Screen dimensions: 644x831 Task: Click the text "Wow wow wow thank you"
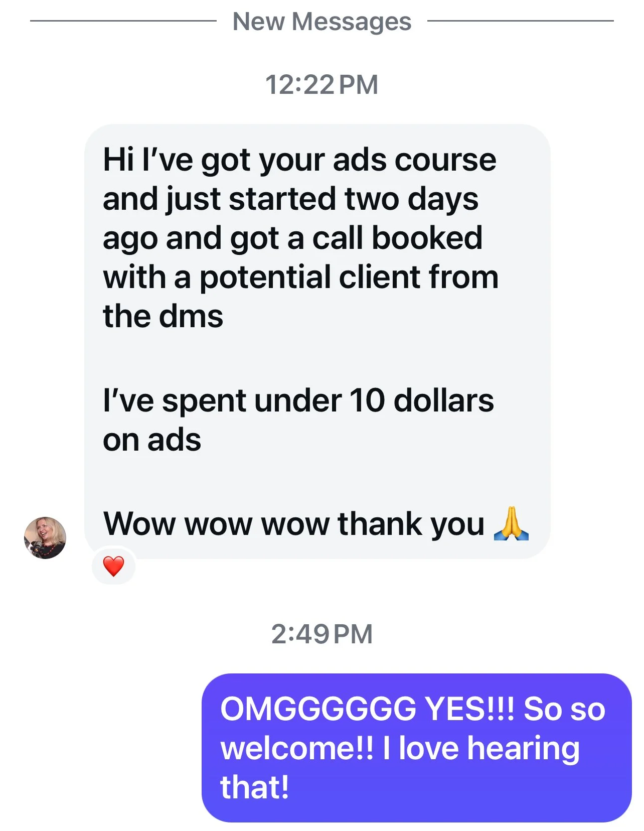point(294,524)
